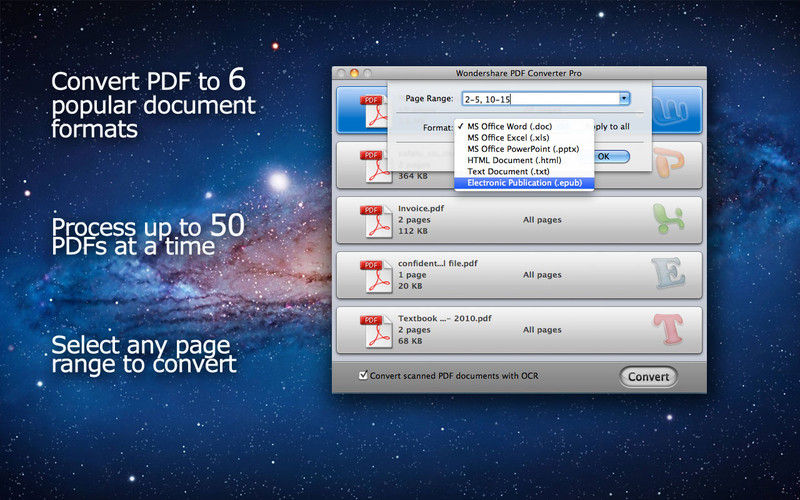Open the Page Range dropdown arrow

click(x=624, y=99)
